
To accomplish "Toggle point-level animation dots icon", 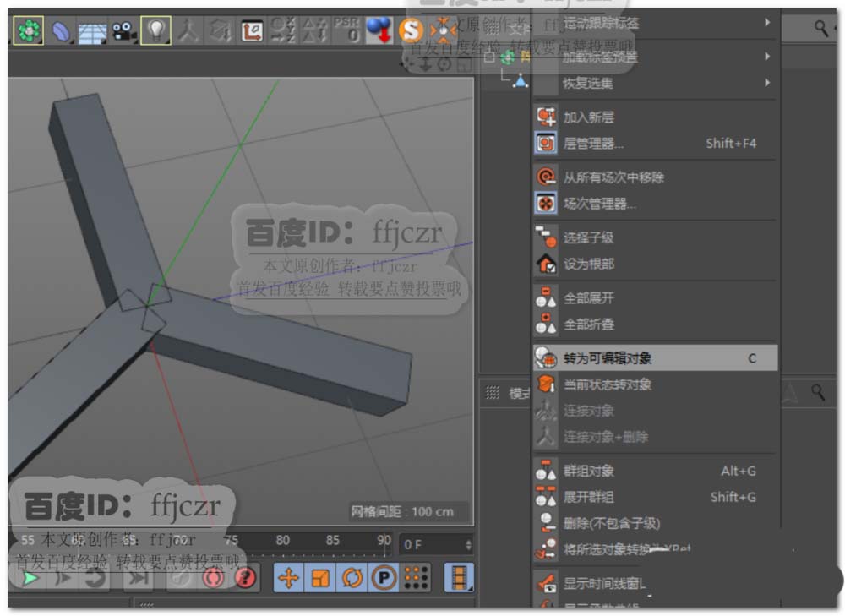I will (x=416, y=578).
